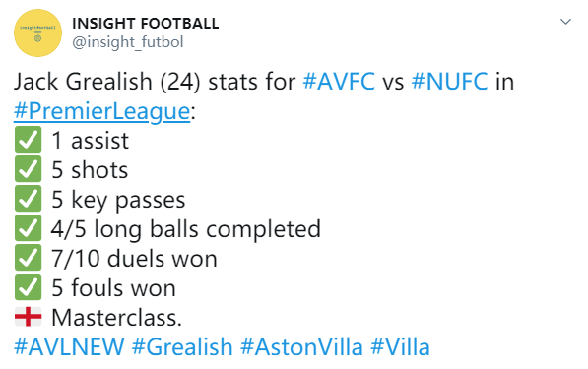Viewport: 588px width, 369px height.
Task: Click the check beside 5 fouls won
Action: click(x=29, y=287)
